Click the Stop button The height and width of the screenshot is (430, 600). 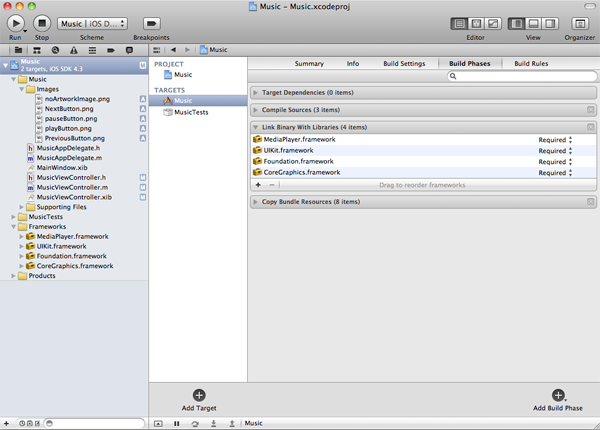[x=42, y=23]
